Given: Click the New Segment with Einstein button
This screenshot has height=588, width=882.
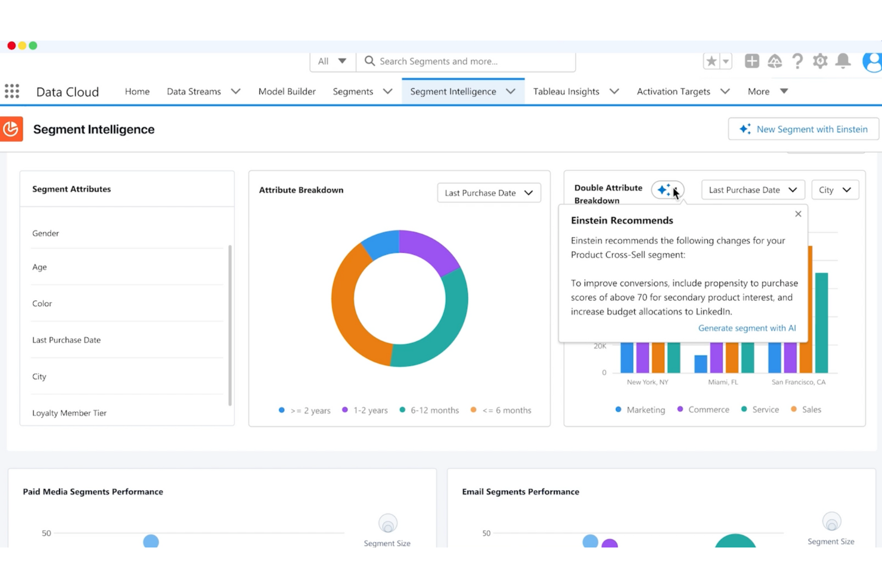Looking at the screenshot, I should tap(802, 129).
